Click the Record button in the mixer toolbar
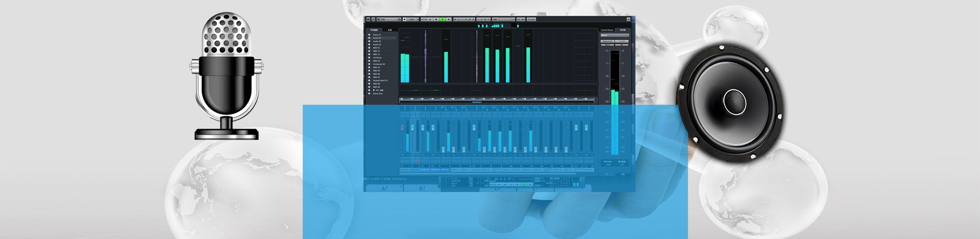Screen dimensions: 980x239 (x=448, y=19)
